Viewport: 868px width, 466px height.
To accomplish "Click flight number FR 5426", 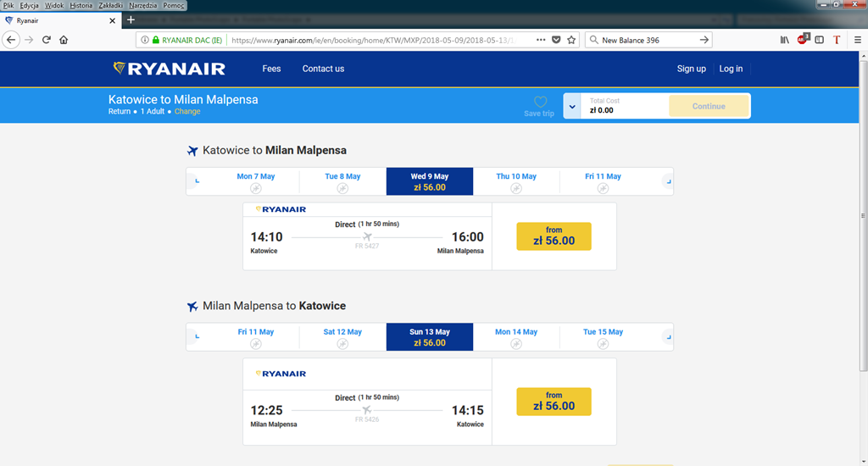I will pyautogui.click(x=367, y=419).
